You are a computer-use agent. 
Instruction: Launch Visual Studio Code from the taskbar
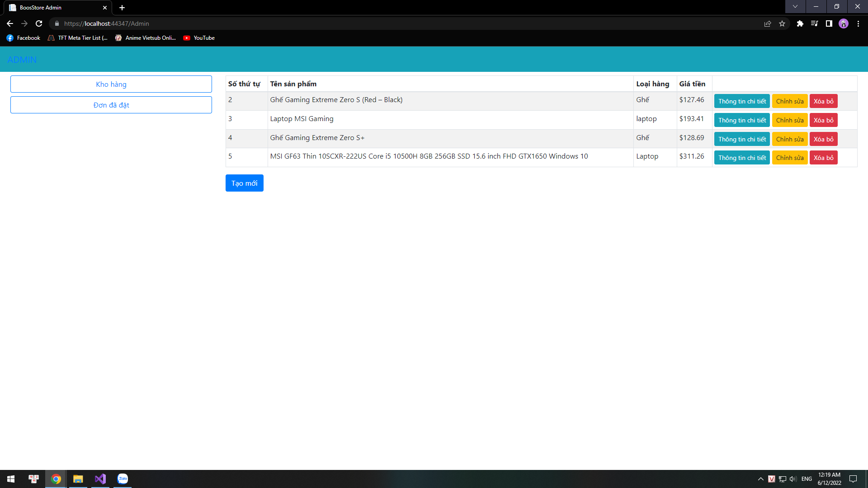[x=100, y=479]
